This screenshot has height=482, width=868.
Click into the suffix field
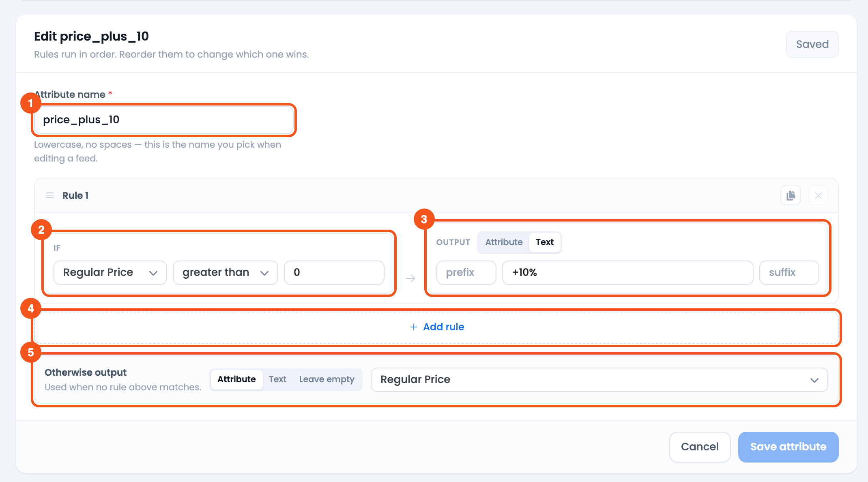coord(789,273)
